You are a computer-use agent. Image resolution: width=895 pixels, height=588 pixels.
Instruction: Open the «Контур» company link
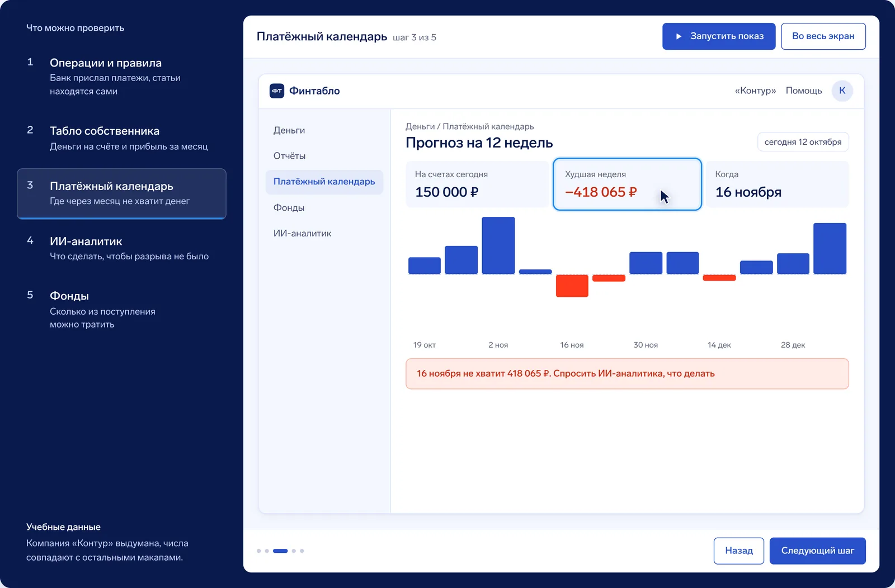(x=755, y=91)
